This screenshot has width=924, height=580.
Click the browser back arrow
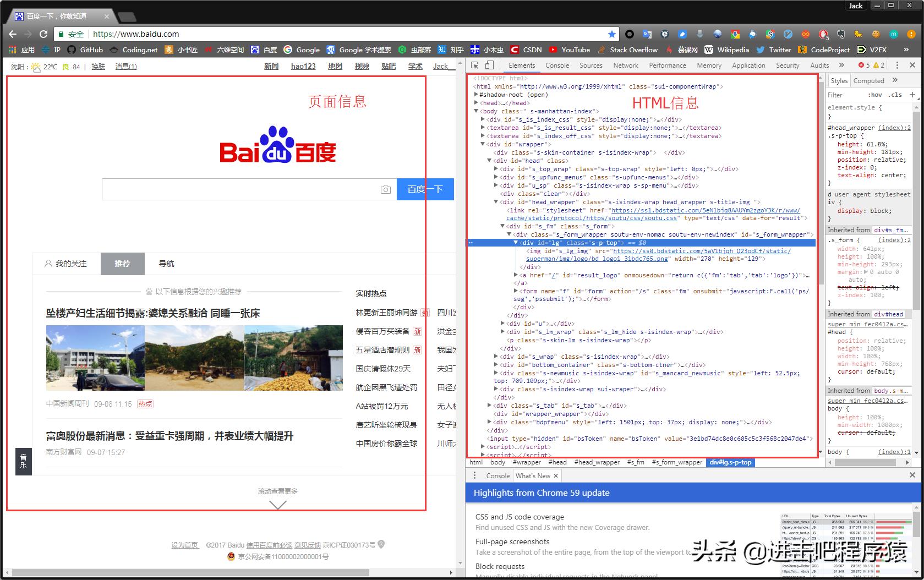[x=13, y=34]
